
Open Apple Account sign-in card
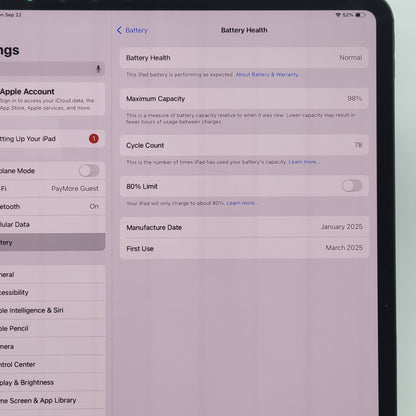pos(52,99)
